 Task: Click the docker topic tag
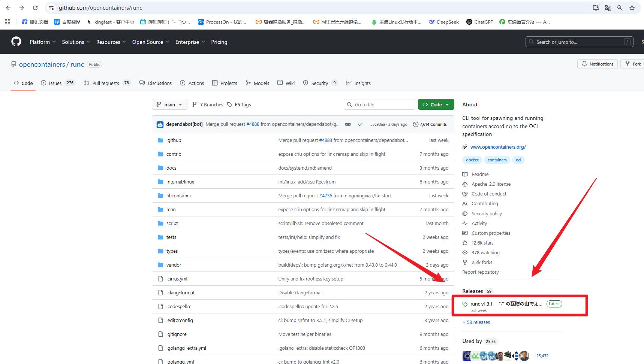click(472, 160)
